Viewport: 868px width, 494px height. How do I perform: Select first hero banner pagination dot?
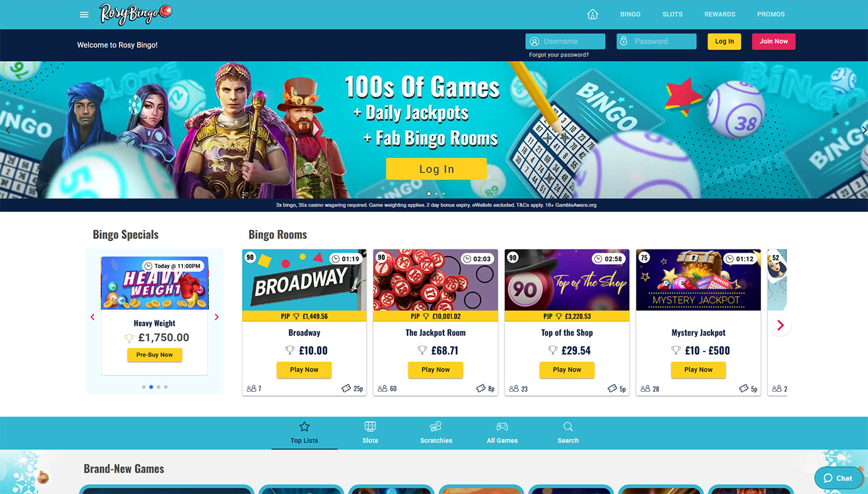click(x=429, y=194)
